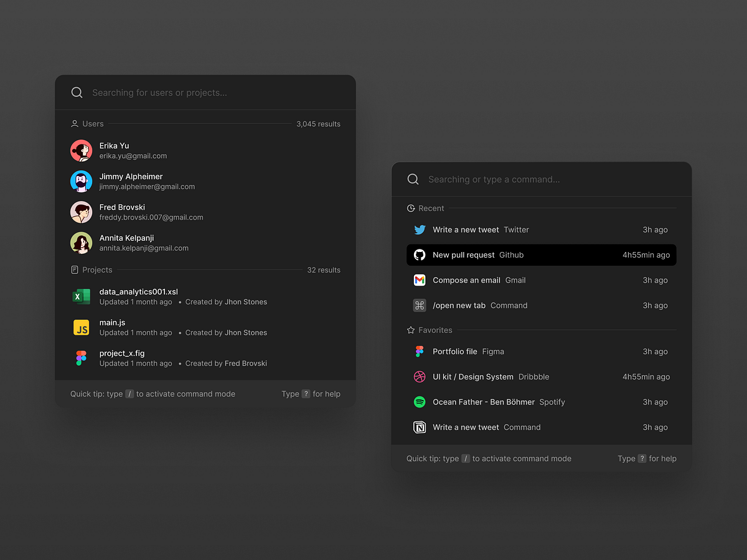The width and height of the screenshot is (747, 560).
Task: Click the Gmail envelope icon
Action: point(420,280)
